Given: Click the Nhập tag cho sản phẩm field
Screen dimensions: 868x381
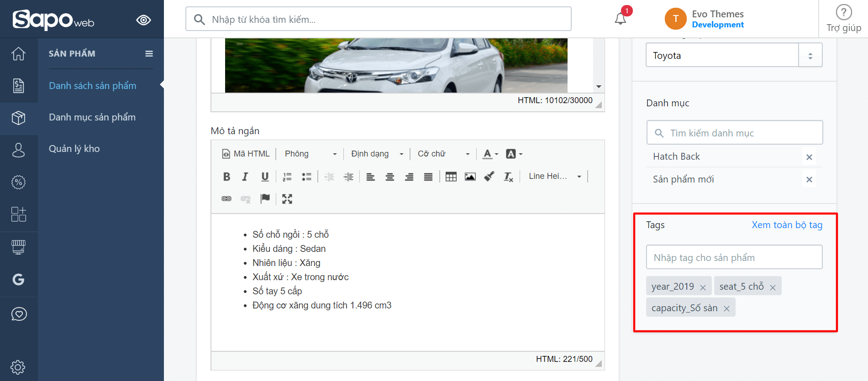Looking at the screenshot, I should [x=734, y=257].
